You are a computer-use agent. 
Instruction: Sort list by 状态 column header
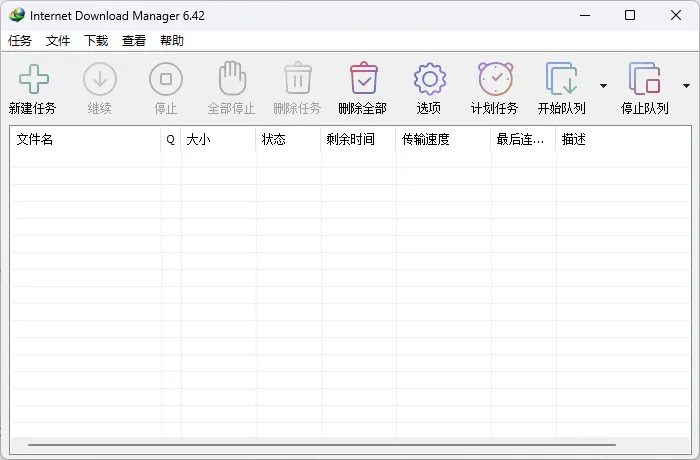point(288,139)
